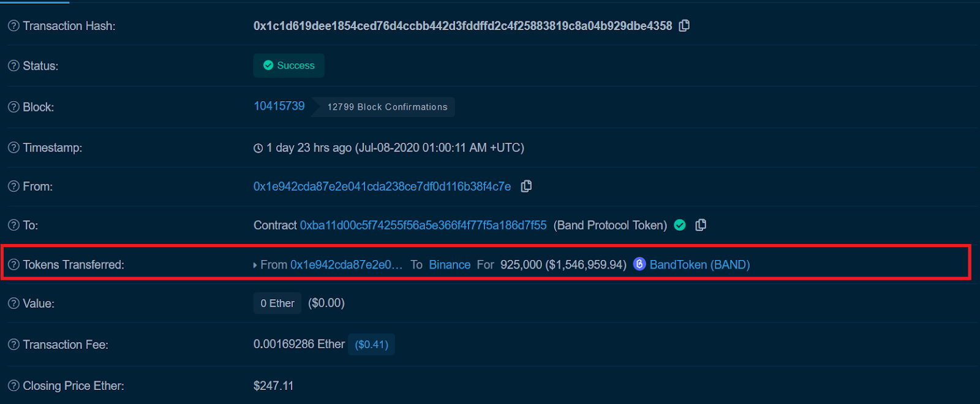The width and height of the screenshot is (980, 404).
Task: Click the timestamp Jul-08-2020 01:00:11 AM text
Action: point(439,148)
